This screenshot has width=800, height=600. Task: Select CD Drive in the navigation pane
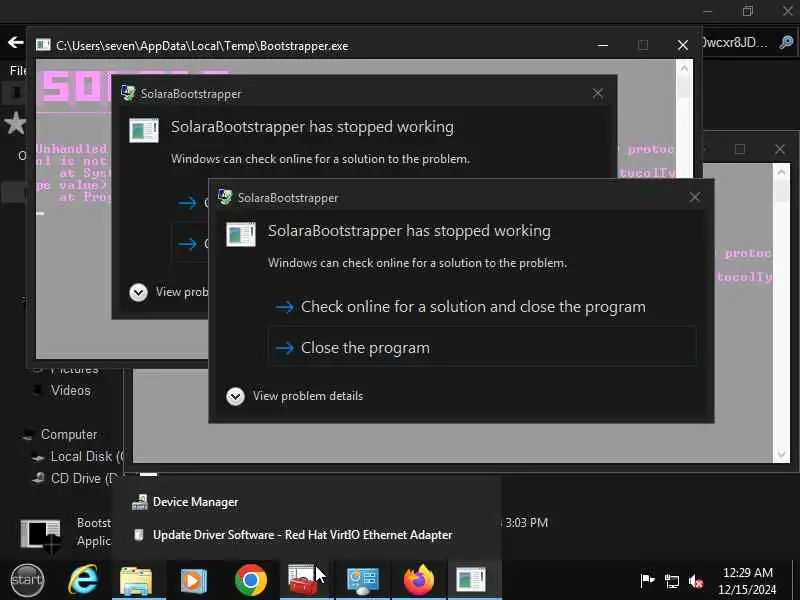(x=76, y=479)
